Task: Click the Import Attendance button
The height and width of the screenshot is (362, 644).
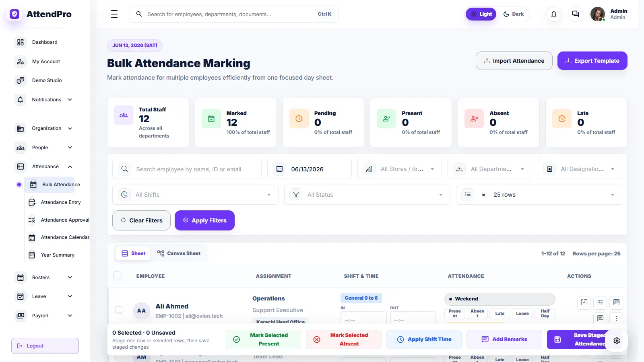Action: coord(514,61)
